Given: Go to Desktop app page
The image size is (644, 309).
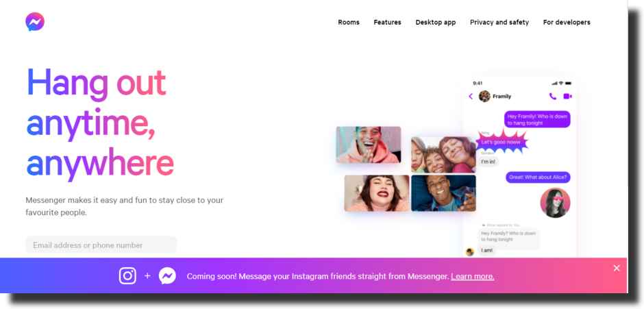Looking at the screenshot, I should coord(436,22).
